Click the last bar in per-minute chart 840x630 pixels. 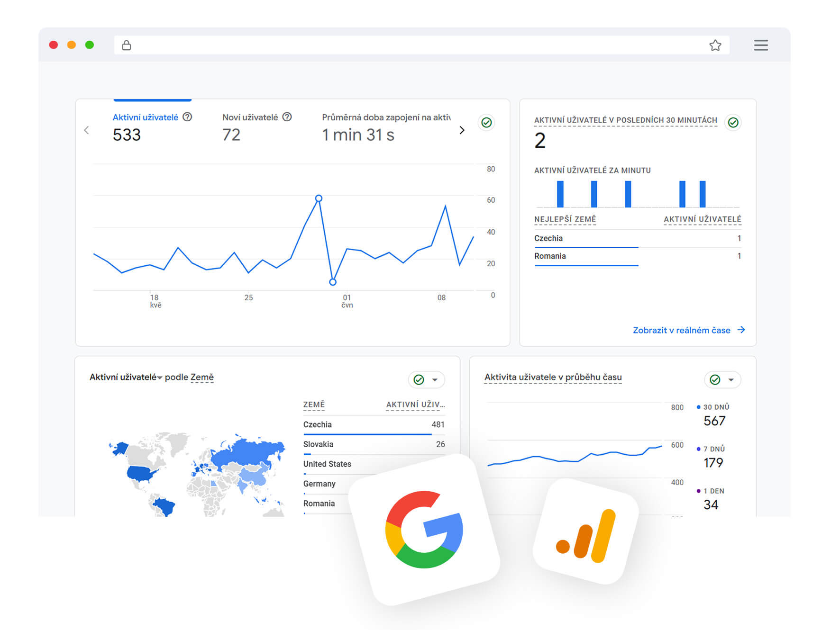(x=703, y=194)
